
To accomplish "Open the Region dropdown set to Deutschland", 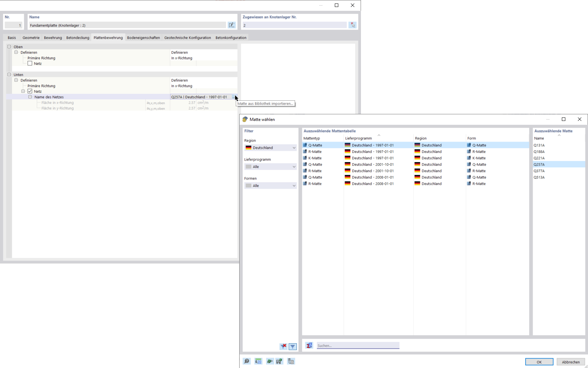I will pyautogui.click(x=271, y=148).
